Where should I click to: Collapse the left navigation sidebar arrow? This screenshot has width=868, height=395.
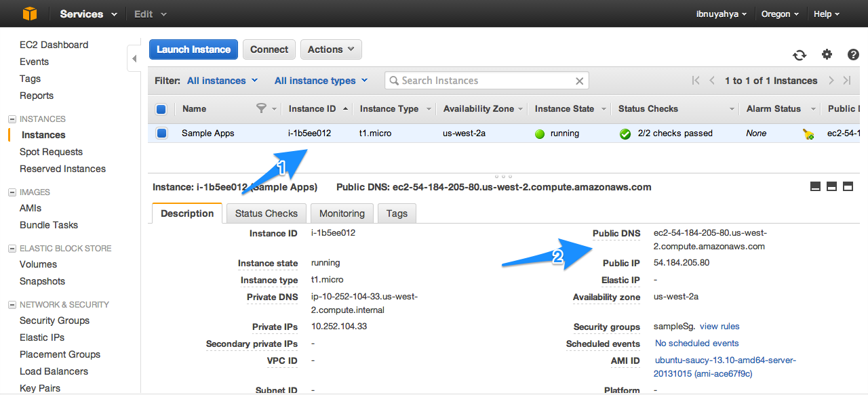tap(134, 59)
